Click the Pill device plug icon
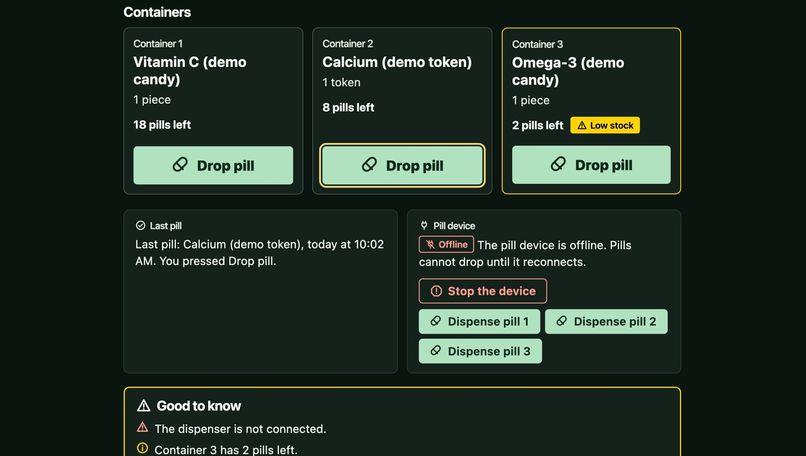The height and width of the screenshot is (456, 806). [424, 225]
